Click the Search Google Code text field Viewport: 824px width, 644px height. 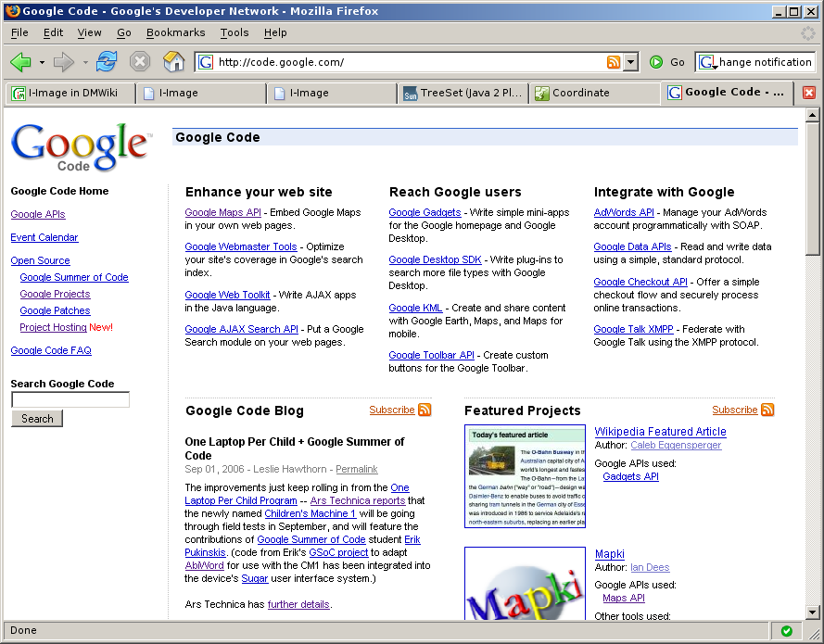tap(70, 399)
